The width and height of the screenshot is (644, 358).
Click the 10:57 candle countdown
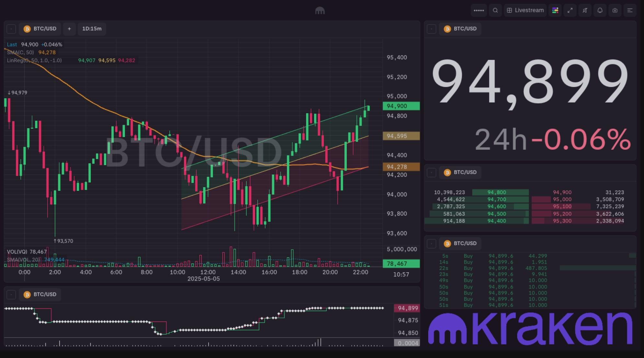[401, 274]
